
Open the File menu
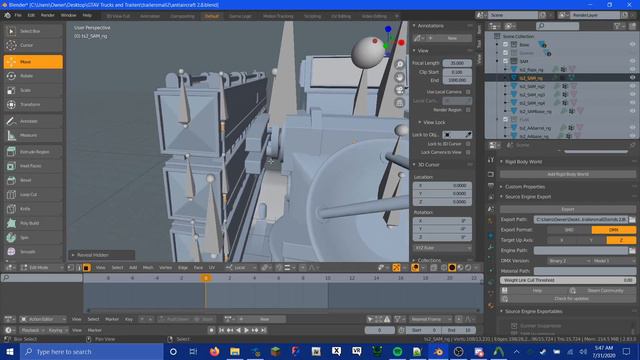click(x=18, y=16)
